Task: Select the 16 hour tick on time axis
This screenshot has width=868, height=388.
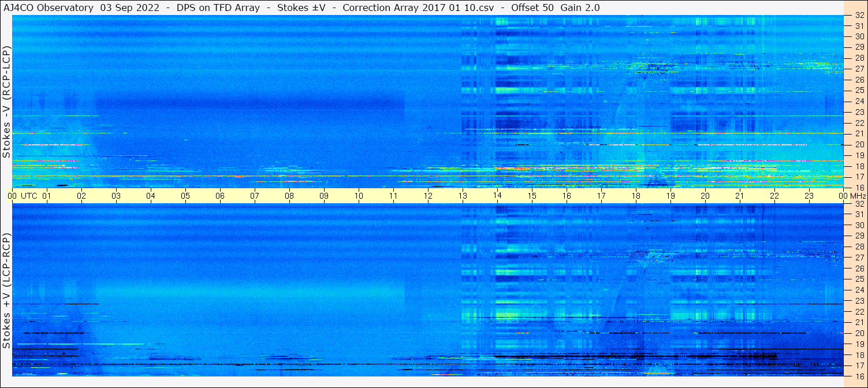Action: click(x=567, y=196)
